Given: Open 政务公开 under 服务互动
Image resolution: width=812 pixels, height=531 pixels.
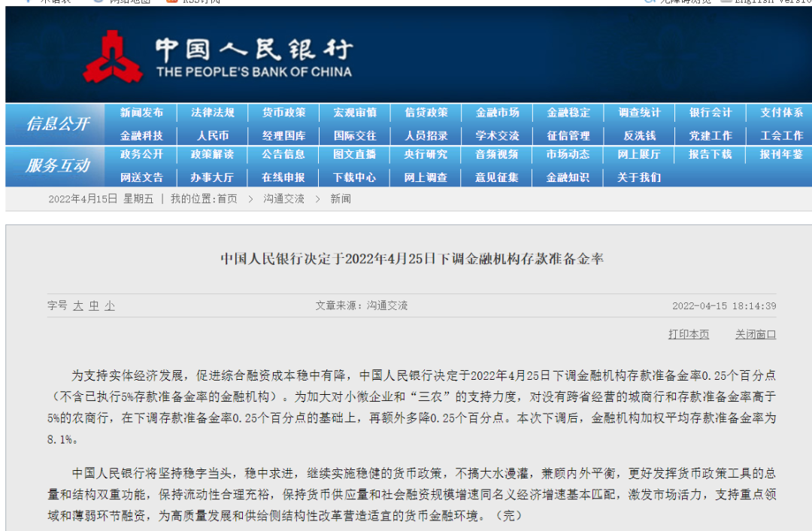Looking at the screenshot, I should tap(141, 154).
